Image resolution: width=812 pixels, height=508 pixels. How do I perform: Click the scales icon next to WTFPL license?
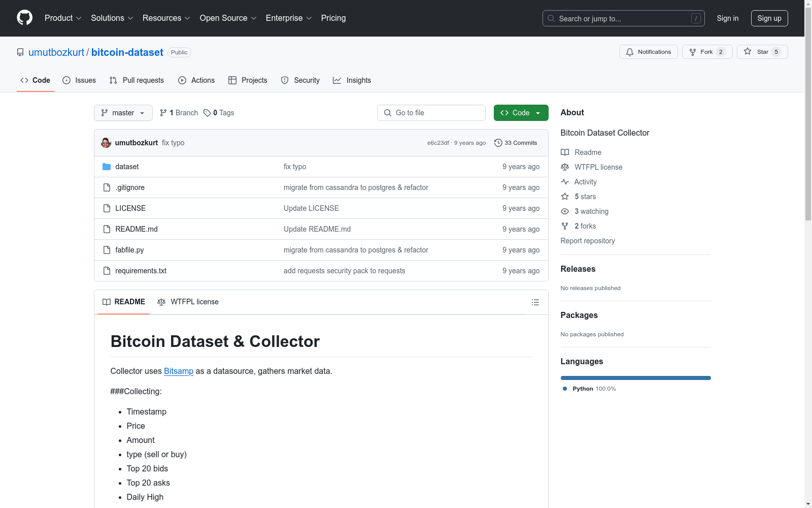point(565,167)
